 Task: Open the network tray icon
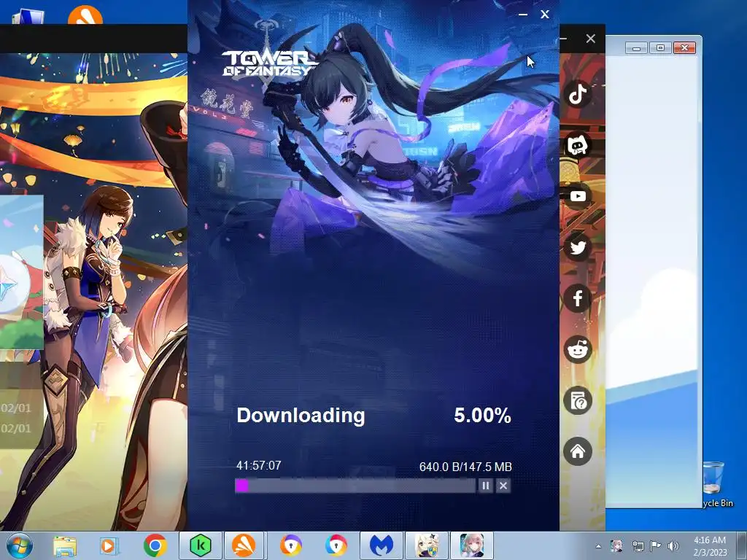point(638,546)
